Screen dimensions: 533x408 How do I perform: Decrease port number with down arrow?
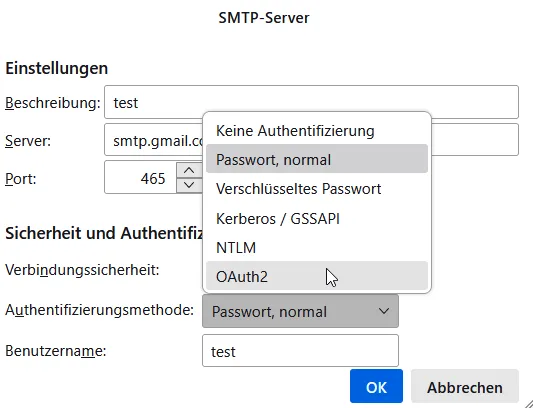[x=189, y=185]
